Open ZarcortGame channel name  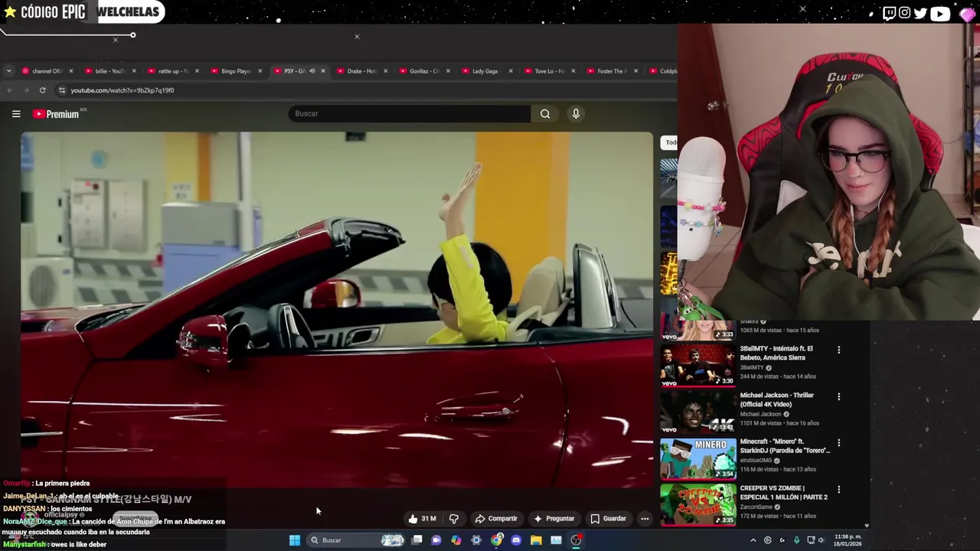tap(757, 507)
